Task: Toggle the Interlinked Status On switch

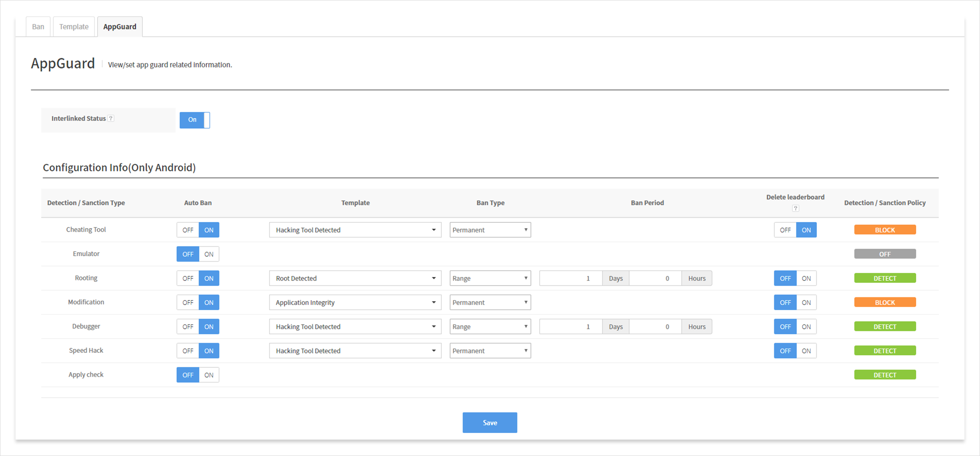Action: coord(195,120)
